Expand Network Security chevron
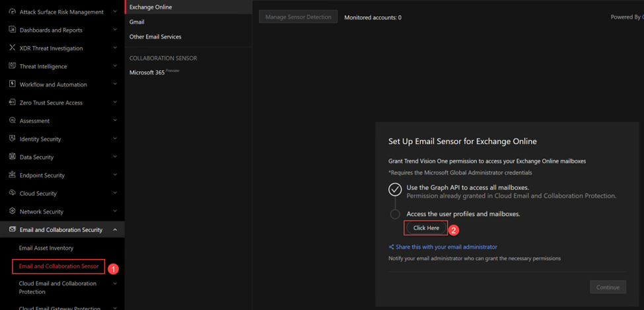Viewport: 644px width, 310px height. click(x=115, y=212)
